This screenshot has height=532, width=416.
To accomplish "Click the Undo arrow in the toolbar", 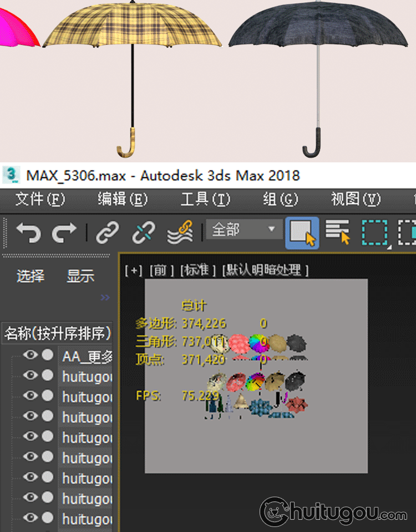I will pos(28,233).
